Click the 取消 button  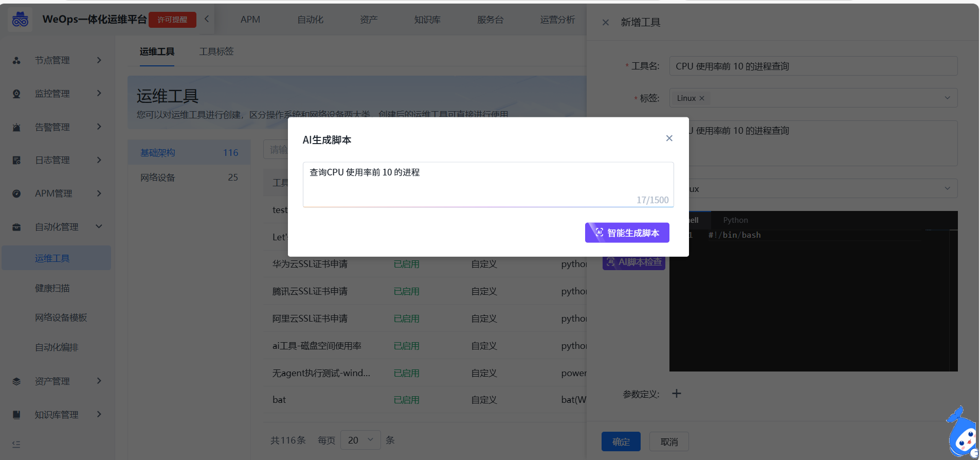pos(669,441)
